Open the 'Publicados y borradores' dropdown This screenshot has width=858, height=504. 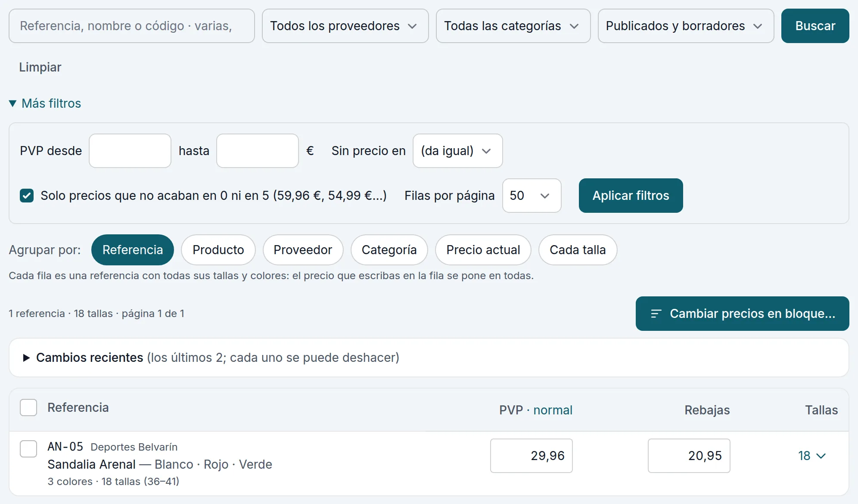(x=686, y=26)
